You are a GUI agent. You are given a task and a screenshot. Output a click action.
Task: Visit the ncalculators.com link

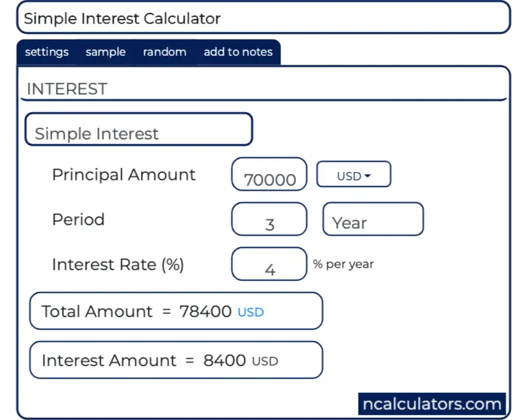tap(431, 404)
